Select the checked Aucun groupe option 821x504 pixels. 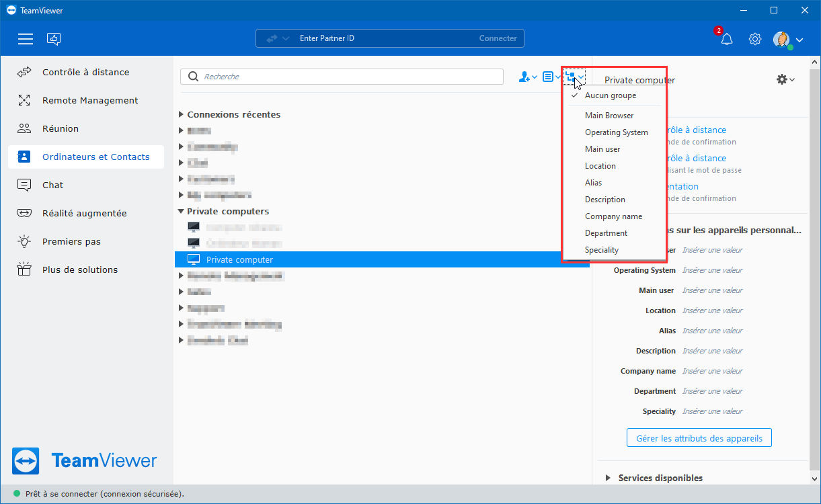point(611,95)
